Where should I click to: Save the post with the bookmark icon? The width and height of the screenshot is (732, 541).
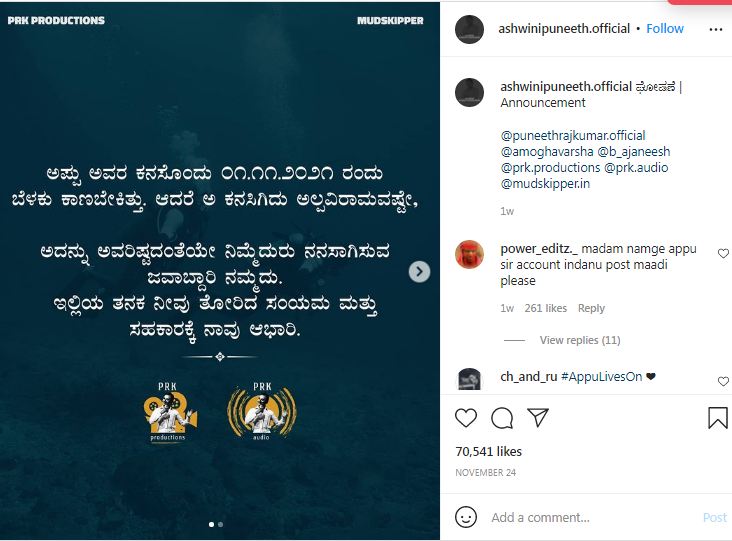click(718, 418)
